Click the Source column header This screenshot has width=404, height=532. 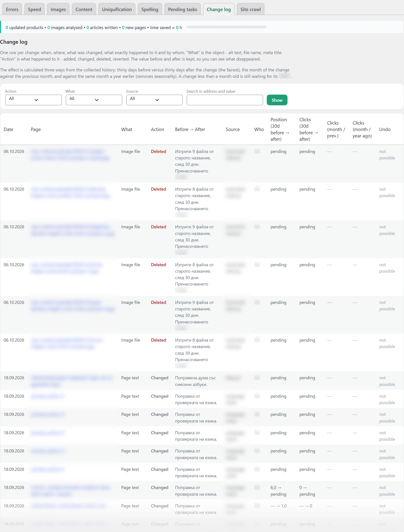[x=233, y=129]
